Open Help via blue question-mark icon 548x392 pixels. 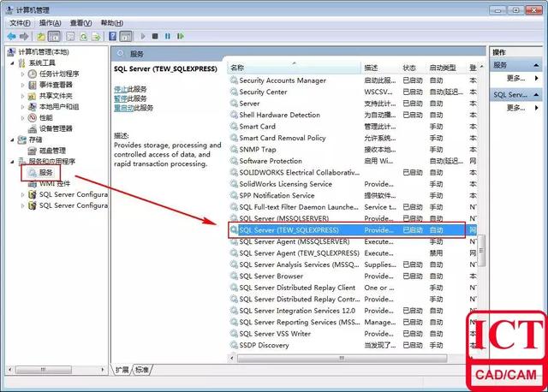pyautogui.click(x=113, y=36)
